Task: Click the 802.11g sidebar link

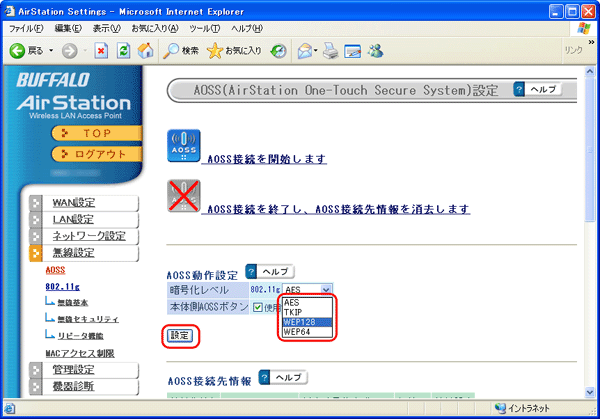Action: pos(62,287)
